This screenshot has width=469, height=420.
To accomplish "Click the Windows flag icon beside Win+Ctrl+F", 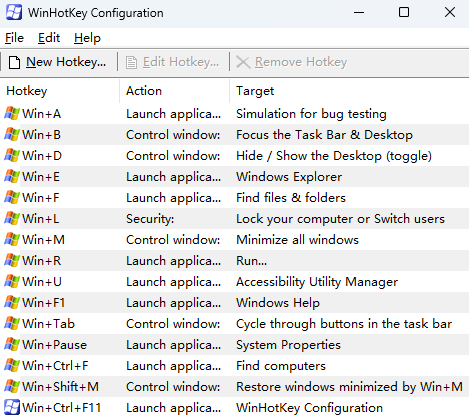I will coord(12,366).
